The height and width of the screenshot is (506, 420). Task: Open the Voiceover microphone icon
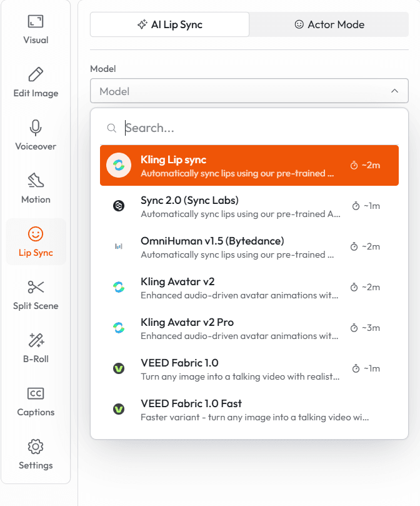pos(36,128)
